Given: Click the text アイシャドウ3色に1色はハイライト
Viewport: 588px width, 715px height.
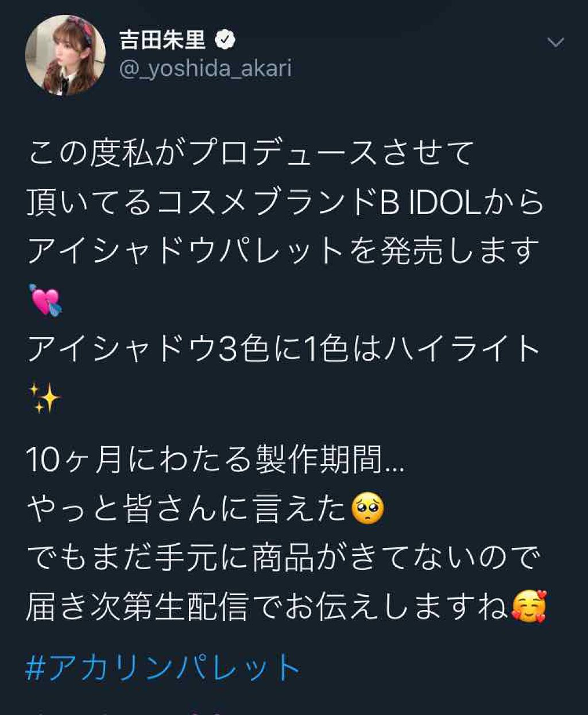Looking at the screenshot, I should point(284,349).
